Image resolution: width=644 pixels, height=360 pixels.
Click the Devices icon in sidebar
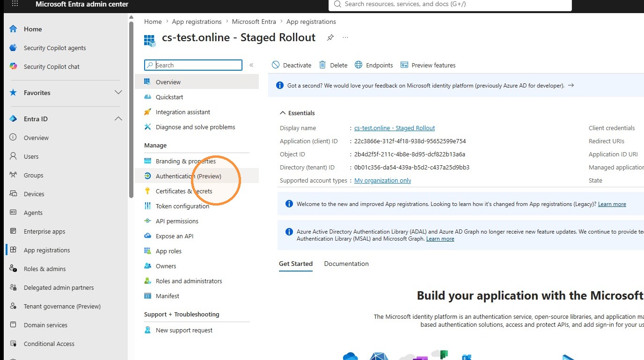(x=13, y=194)
